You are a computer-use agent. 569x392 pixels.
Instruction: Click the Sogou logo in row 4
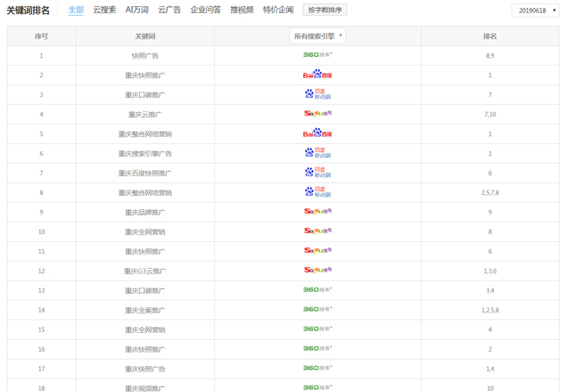coord(318,114)
